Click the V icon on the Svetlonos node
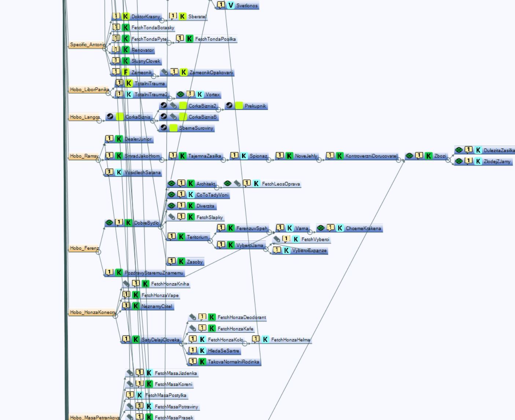This screenshot has height=420, width=515. (231, 6)
